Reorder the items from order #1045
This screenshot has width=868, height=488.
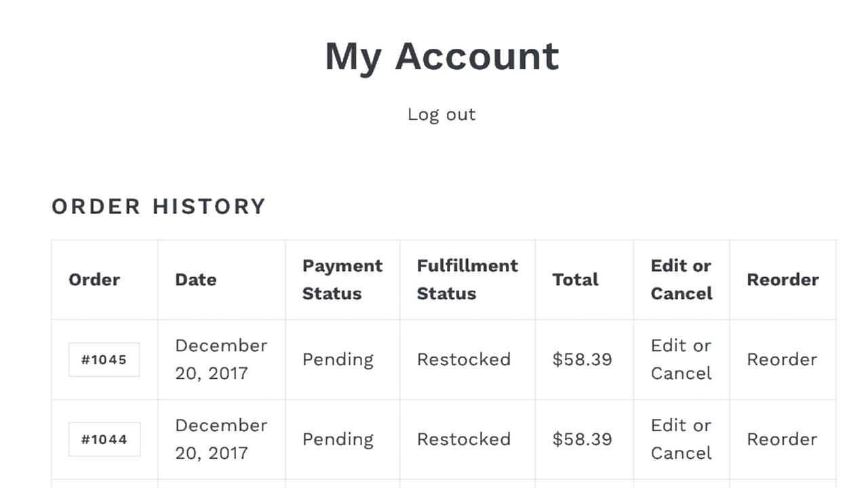tap(782, 359)
